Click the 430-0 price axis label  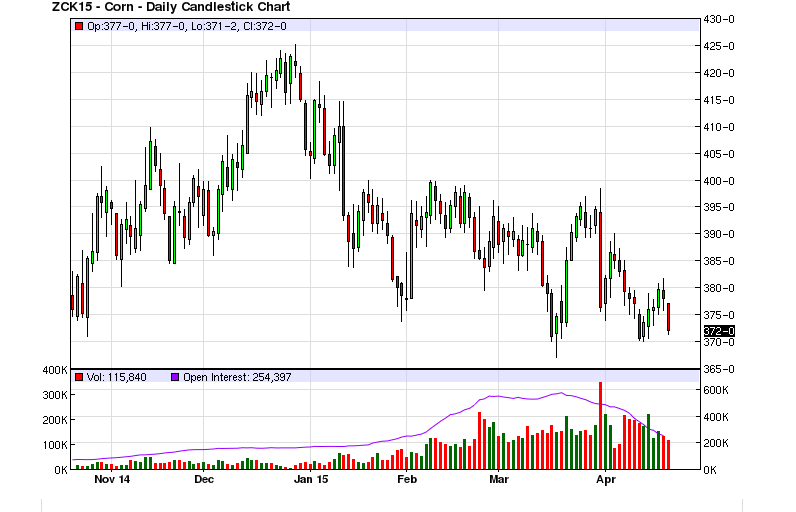(x=719, y=20)
